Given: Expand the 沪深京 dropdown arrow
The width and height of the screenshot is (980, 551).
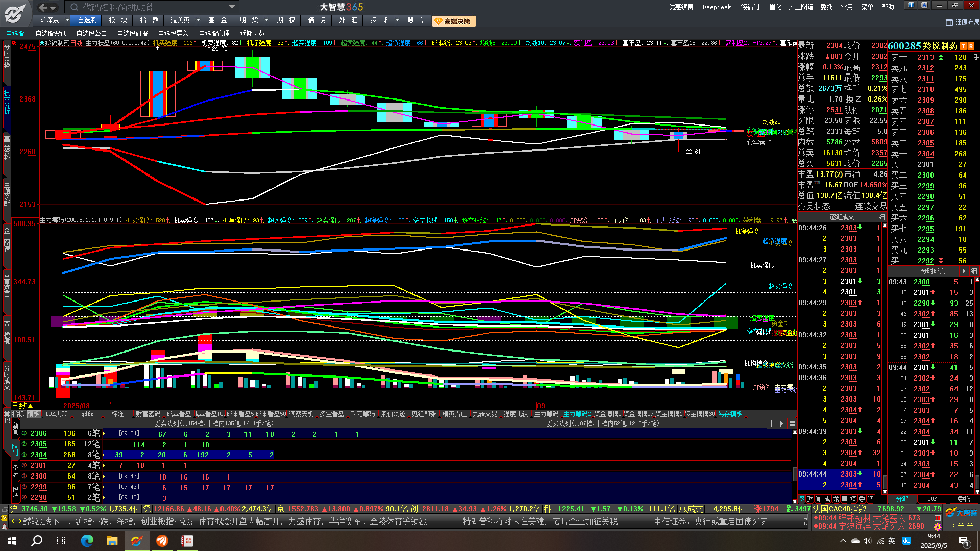Looking at the screenshot, I should [x=67, y=20].
